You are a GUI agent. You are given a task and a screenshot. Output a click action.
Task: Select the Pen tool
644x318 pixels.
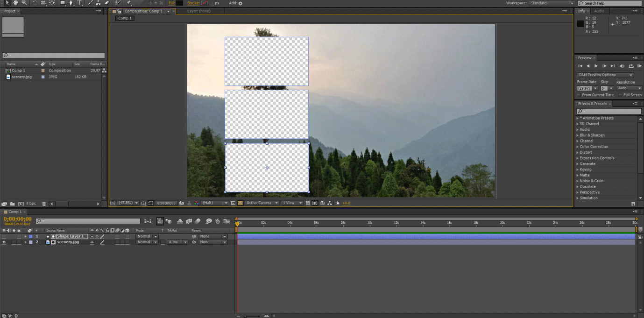71,3
